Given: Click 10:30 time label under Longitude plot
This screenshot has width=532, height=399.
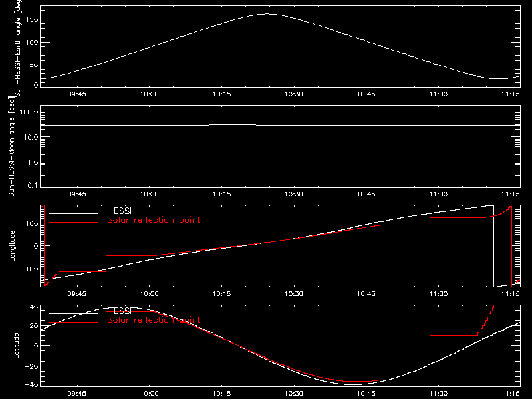Looking at the screenshot, I should pos(294,294).
